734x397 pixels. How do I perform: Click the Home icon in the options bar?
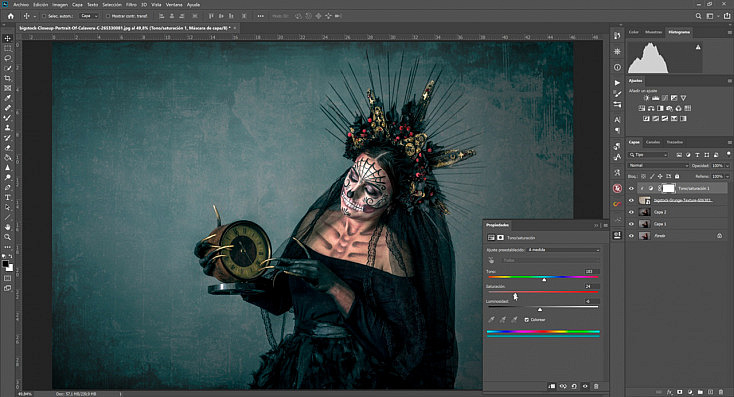pyautogui.click(x=10, y=16)
